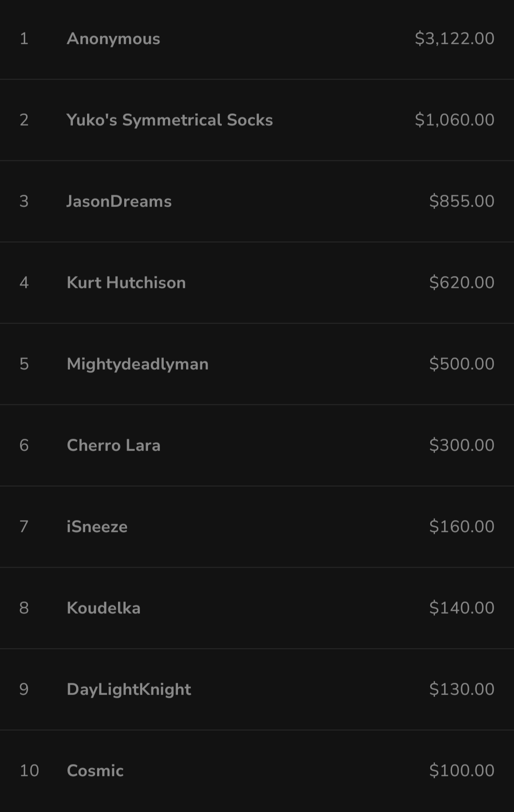Click the rank number 9
The width and height of the screenshot is (514, 812).
24,689
